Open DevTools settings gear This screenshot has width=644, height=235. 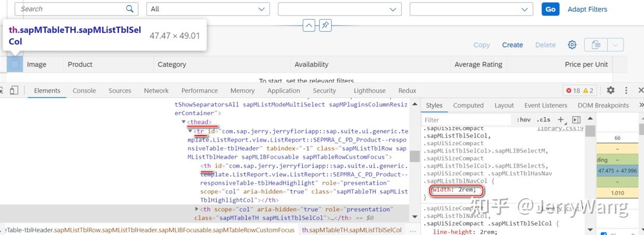pos(611,90)
